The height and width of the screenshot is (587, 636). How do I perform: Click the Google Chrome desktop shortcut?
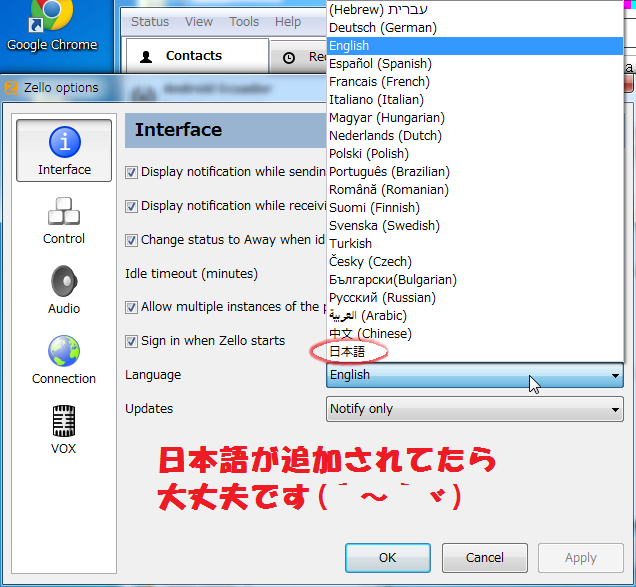pyautogui.click(x=52, y=26)
